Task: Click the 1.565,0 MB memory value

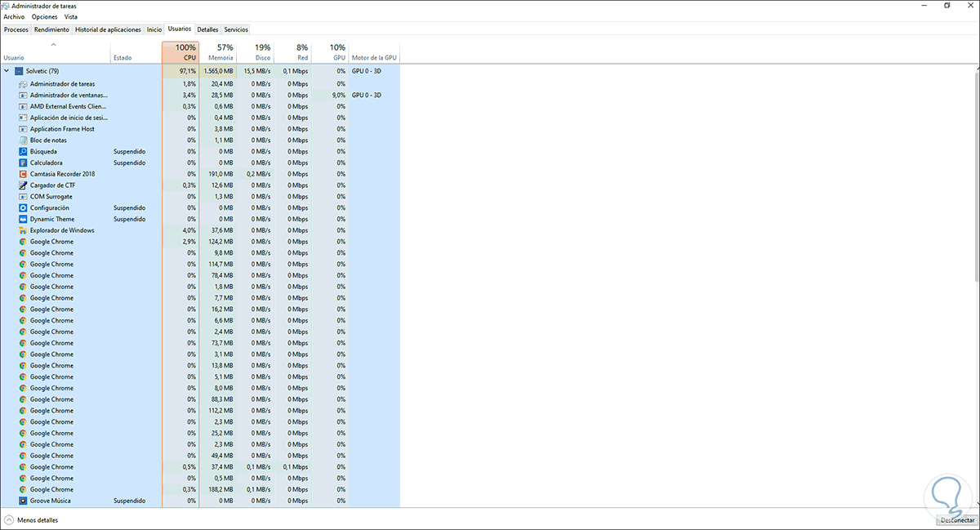Action: click(x=218, y=71)
